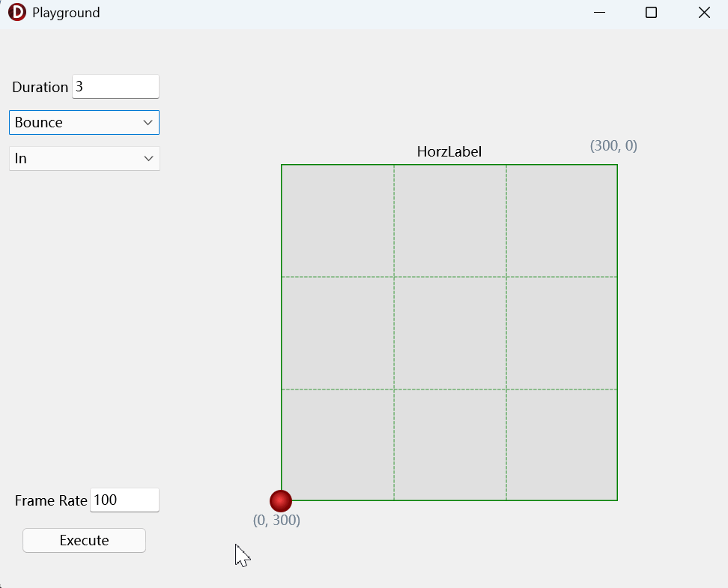This screenshot has width=728, height=588.
Task: Focus the Duration input field
Action: (115, 86)
